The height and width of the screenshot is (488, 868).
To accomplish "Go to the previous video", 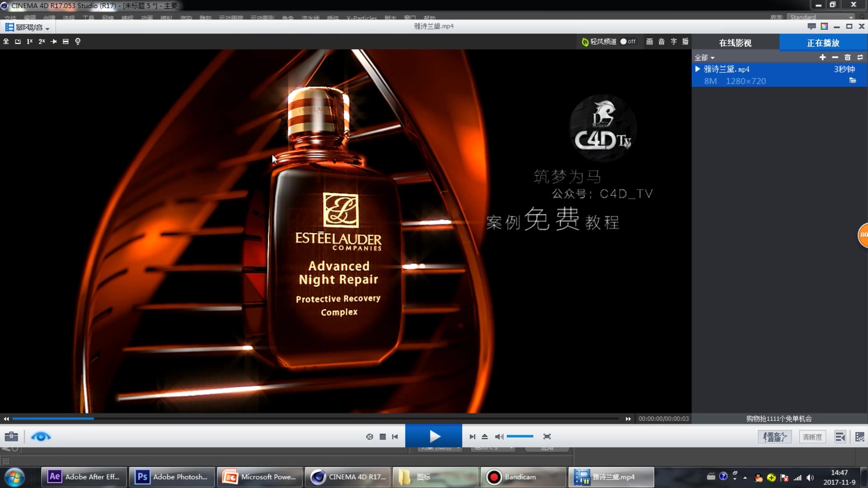I will tap(395, 437).
